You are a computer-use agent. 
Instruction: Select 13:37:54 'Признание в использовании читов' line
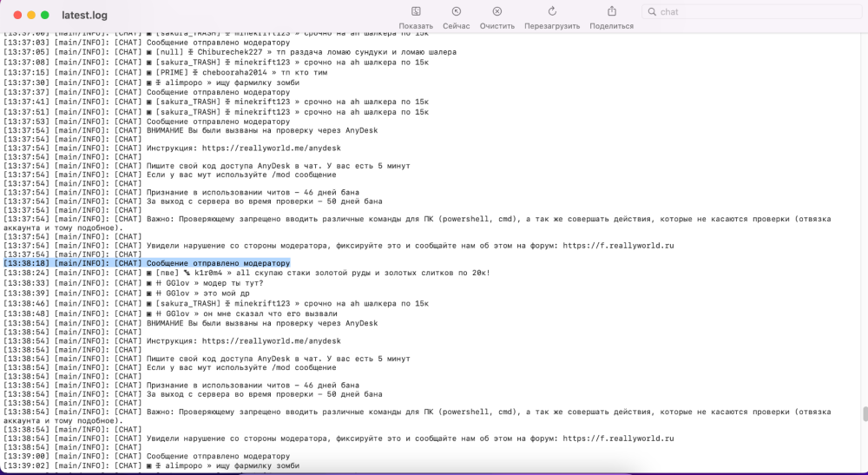point(181,193)
